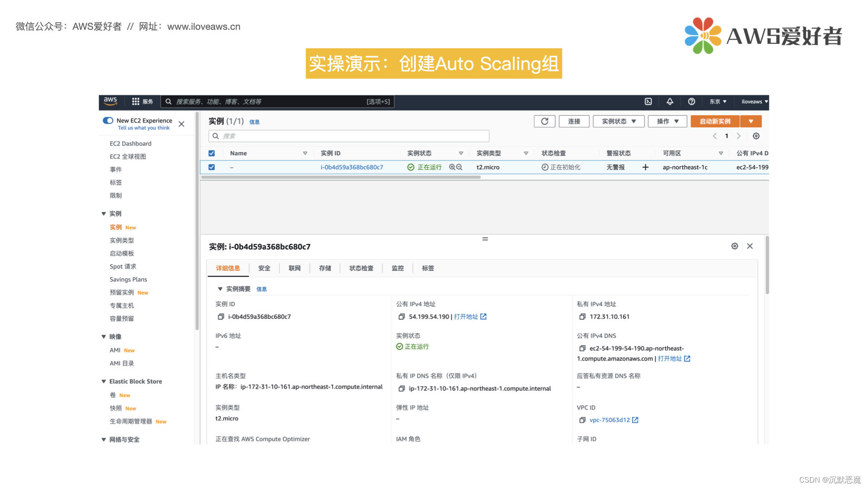Click Tell us what you think link
The width and height of the screenshot is (868, 488).
pos(144,128)
